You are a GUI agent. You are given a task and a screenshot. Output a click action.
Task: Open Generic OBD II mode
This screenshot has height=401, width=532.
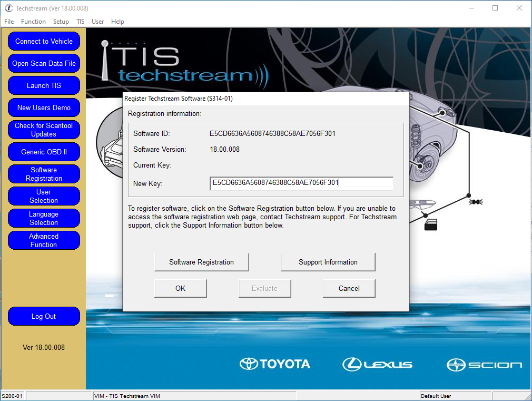pos(44,152)
